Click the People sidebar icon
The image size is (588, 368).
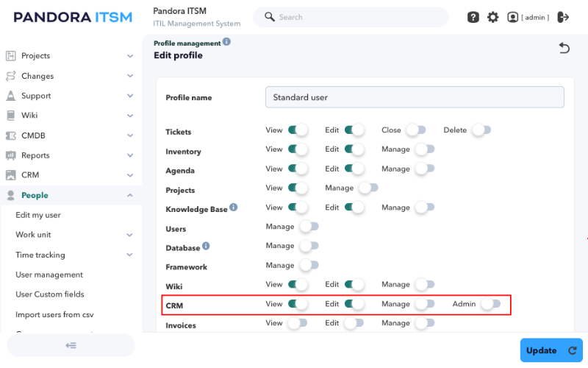pyautogui.click(x=11, y=195)
